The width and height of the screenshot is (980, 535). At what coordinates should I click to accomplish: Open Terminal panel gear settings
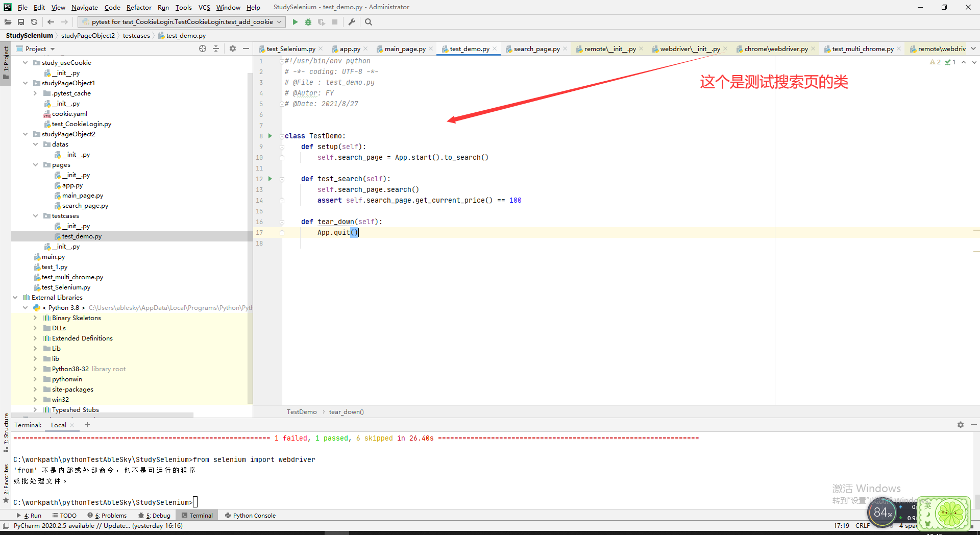961,425
